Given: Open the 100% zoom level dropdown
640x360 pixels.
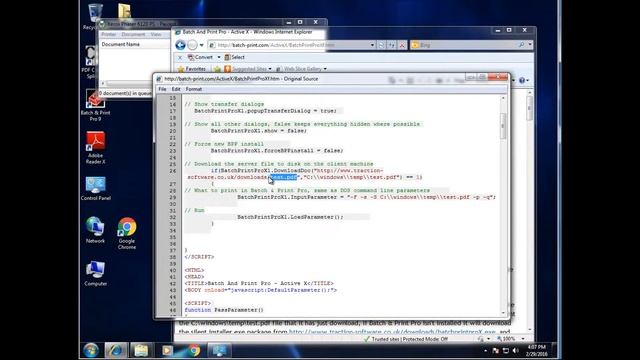Looking at the screenshot, I should tap(523, 339).
